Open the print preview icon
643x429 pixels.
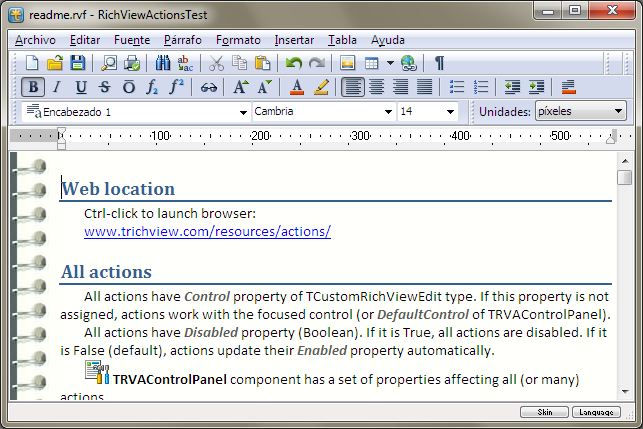(108, 63)
